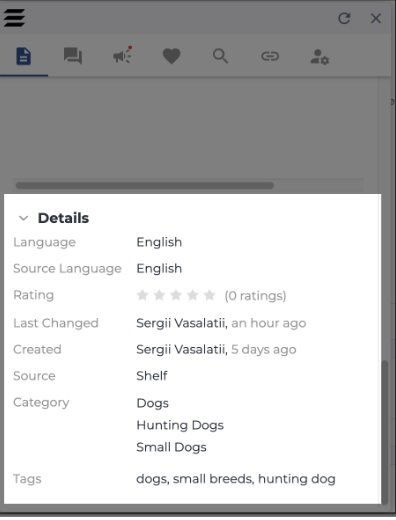Viewport: 396px width, 520px height.
Task: Open the comments chat icon tab
Action: tap(73, 56)
